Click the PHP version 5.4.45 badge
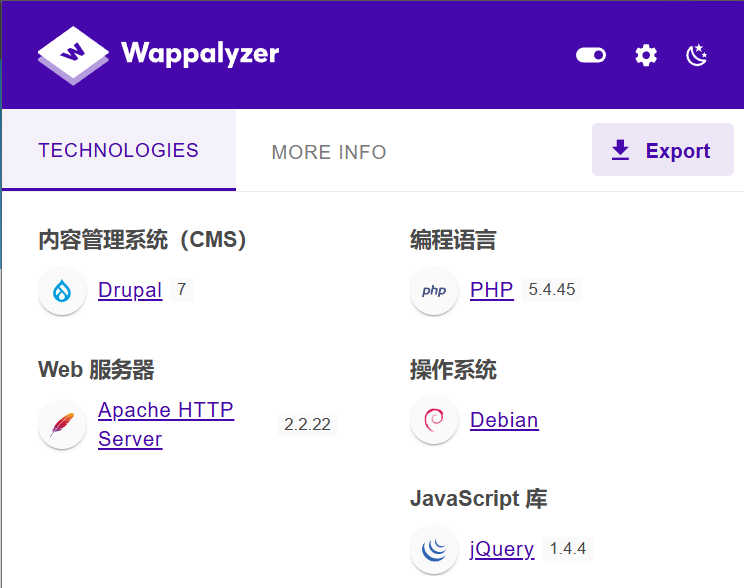The height and width of the screenshot is (588, 744). click(x=551, y=289)
